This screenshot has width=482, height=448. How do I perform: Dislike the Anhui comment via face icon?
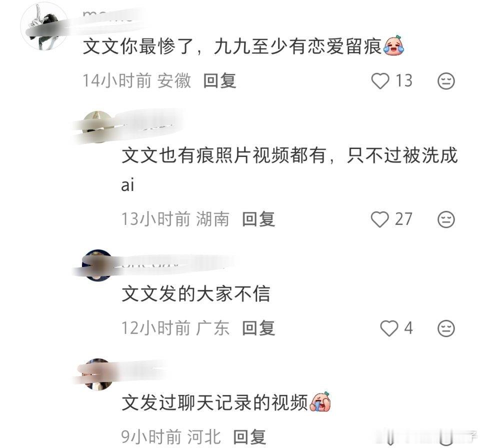click(445, 81)
